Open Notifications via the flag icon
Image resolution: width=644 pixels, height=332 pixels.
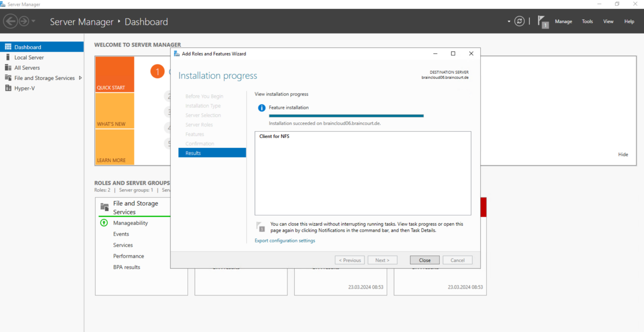click(x=543, y=21)
